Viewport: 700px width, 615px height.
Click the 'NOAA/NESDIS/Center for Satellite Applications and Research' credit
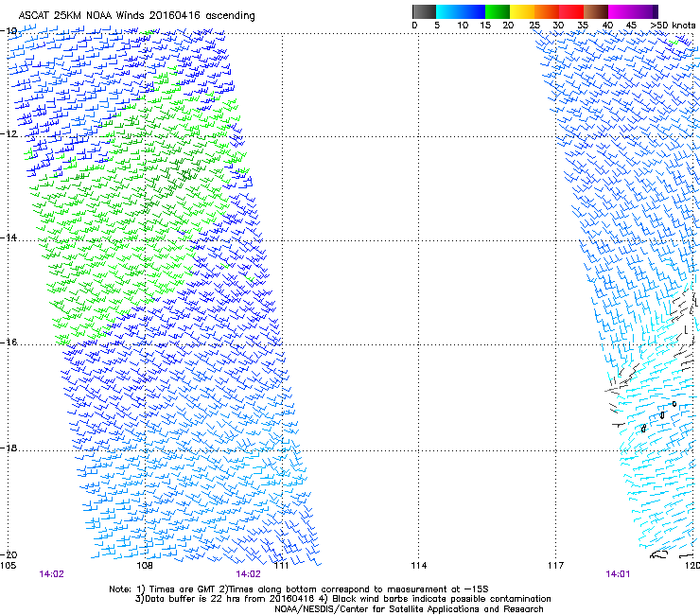coord(409,609)
